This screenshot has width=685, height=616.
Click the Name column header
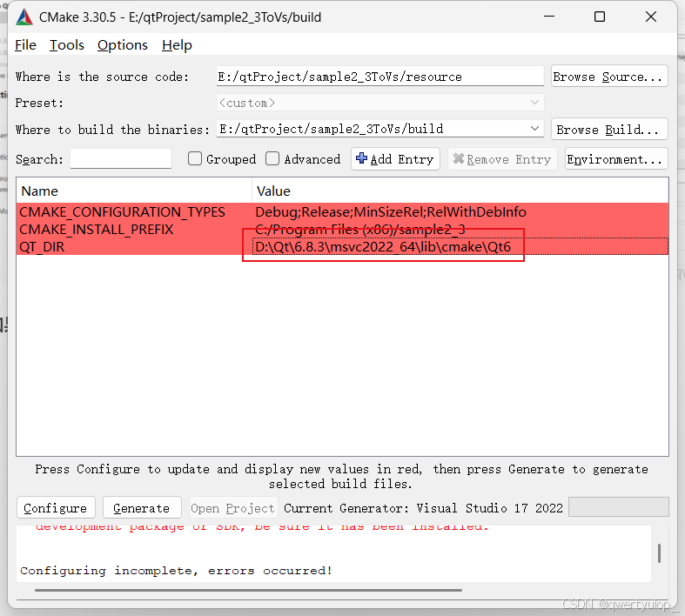point(134,191)
